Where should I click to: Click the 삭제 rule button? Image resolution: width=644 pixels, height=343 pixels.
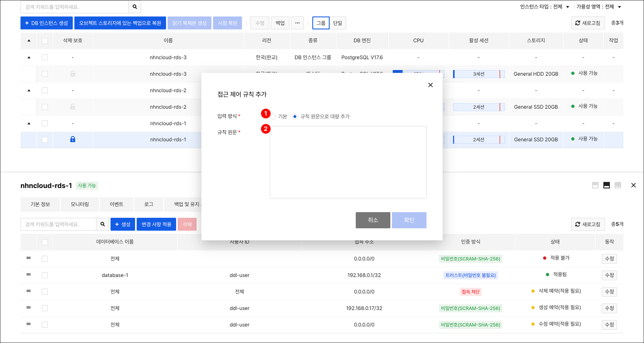tap(187, 224)
